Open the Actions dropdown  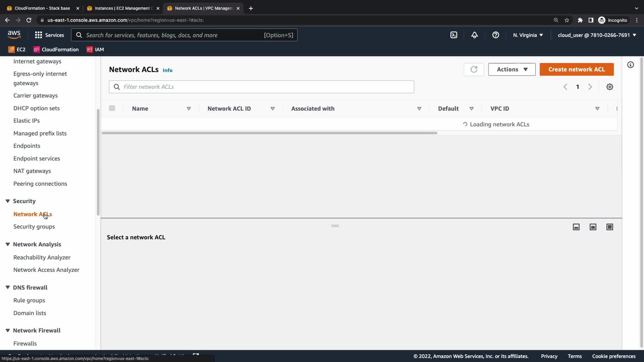[x=512, y=69]
